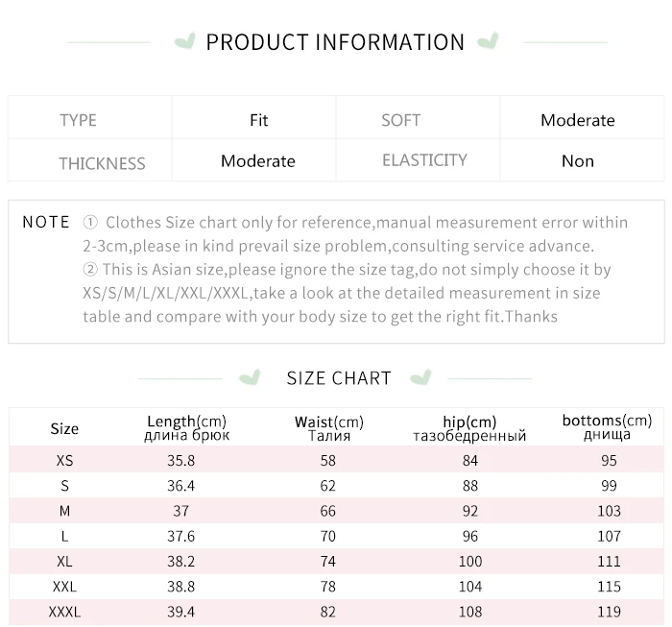Click the SOFT label cell
This screenshot has width=672, height=627.
coord(400,120)
